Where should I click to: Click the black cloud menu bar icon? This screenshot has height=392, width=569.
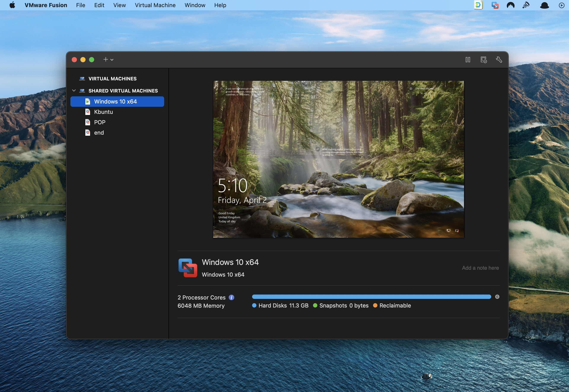pos(544,5)
